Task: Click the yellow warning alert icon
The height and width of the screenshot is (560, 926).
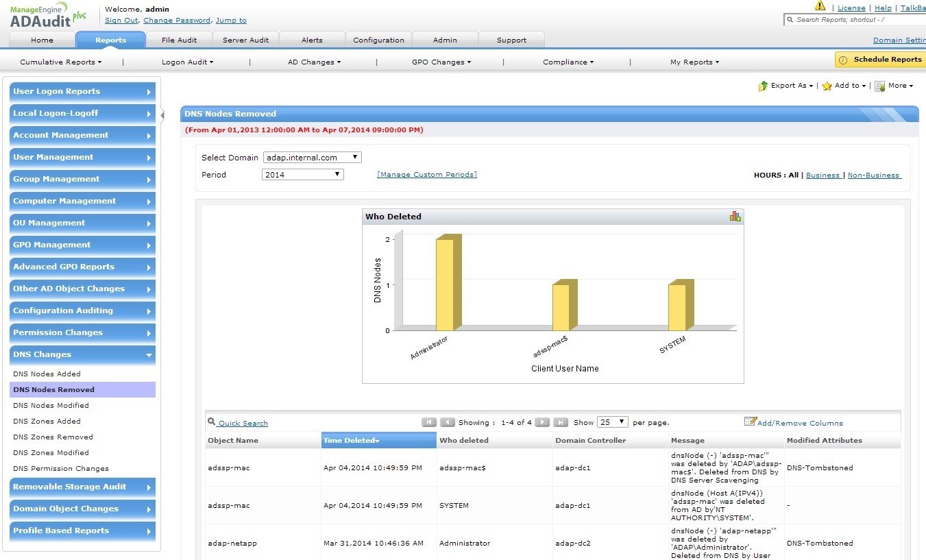Action: coord(820,6)
